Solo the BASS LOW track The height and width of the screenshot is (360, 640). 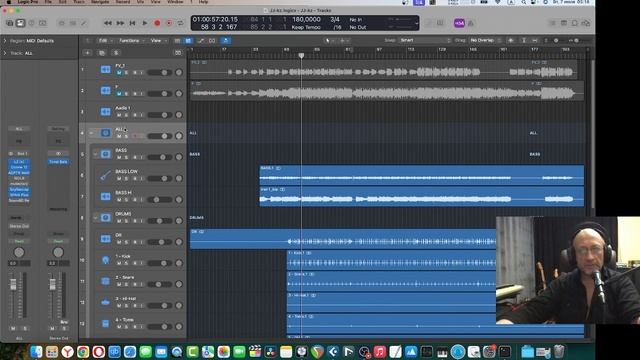pos(126,179)
